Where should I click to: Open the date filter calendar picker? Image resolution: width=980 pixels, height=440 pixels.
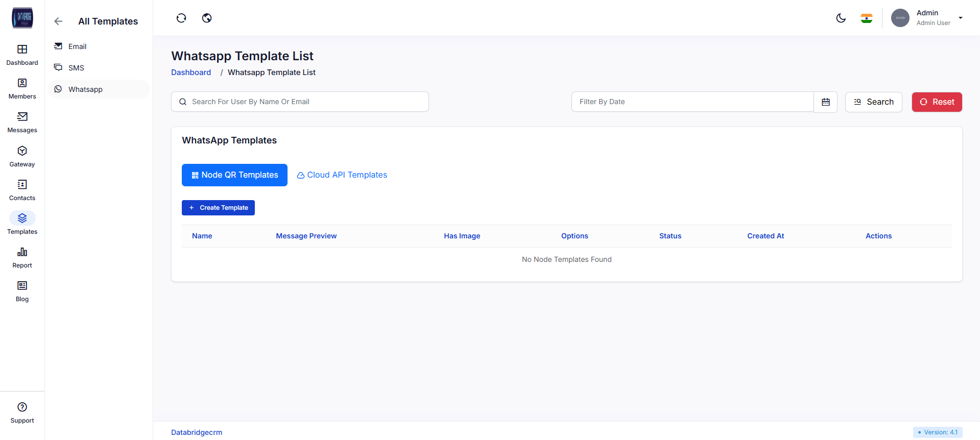825,102
